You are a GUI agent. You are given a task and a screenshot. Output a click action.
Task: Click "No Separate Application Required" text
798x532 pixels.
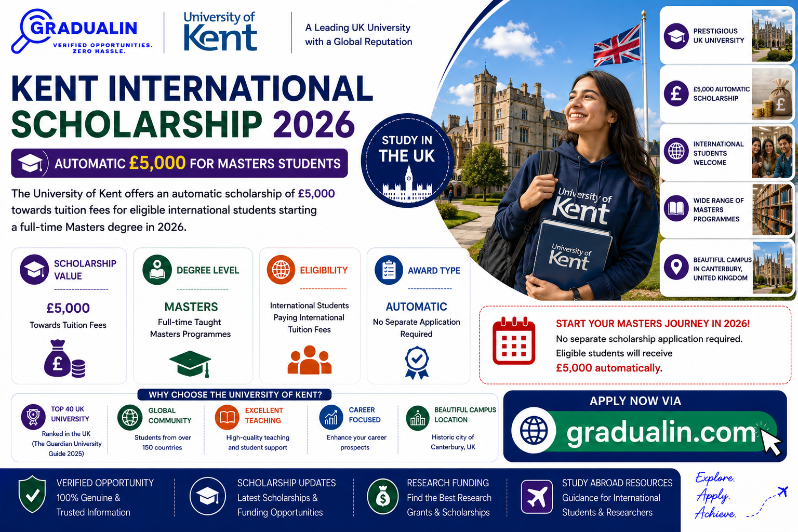pyautogui.click(x=417, y=328)
